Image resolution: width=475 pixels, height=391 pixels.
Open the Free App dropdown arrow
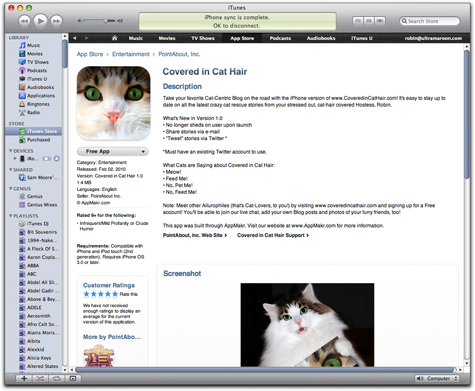[143, 151]
